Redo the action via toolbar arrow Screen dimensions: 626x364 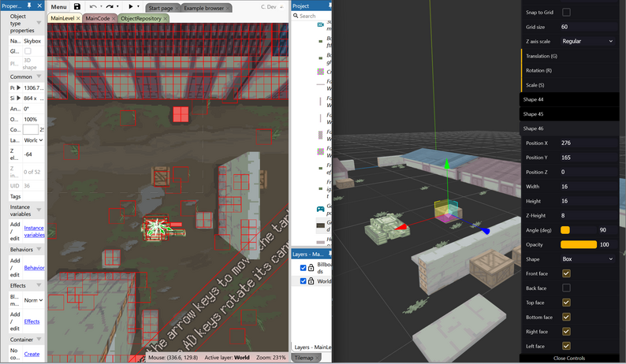pyautogui.click(x=110, y=7)
